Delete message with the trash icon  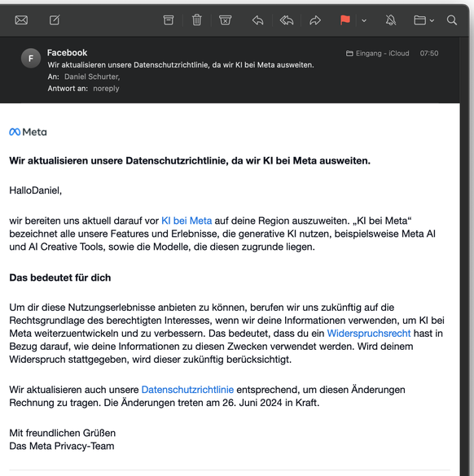coord(197,20)
